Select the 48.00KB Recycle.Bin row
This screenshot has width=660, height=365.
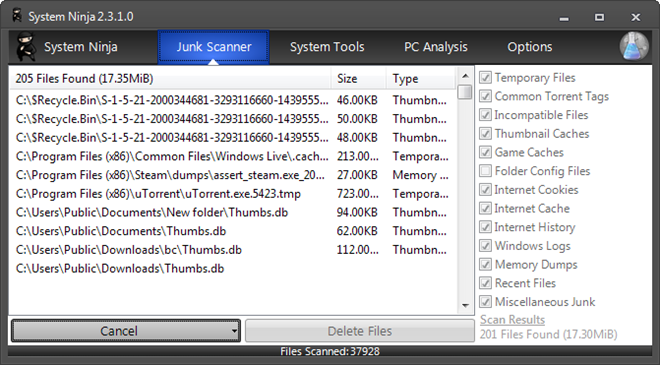[x=233, y=138]
